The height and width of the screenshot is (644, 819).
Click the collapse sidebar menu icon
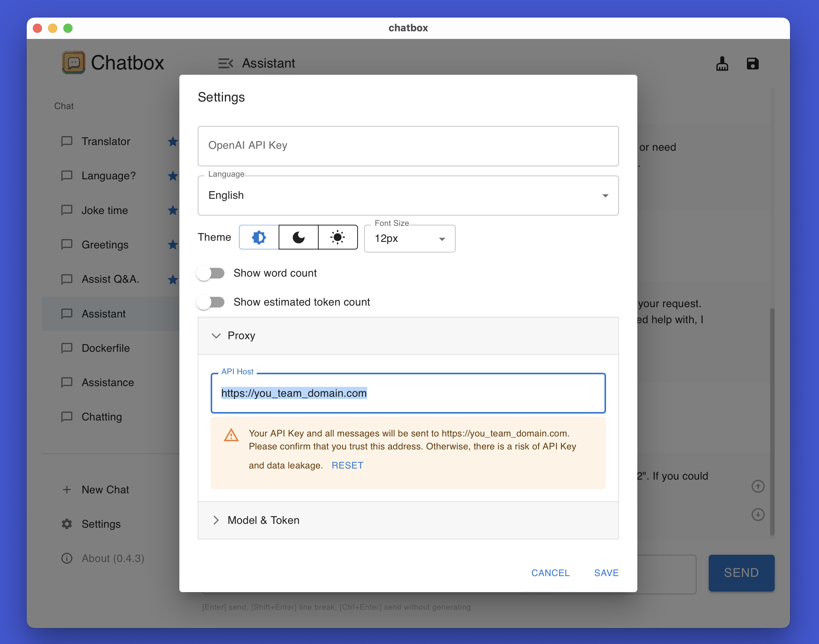click(226, 63)
